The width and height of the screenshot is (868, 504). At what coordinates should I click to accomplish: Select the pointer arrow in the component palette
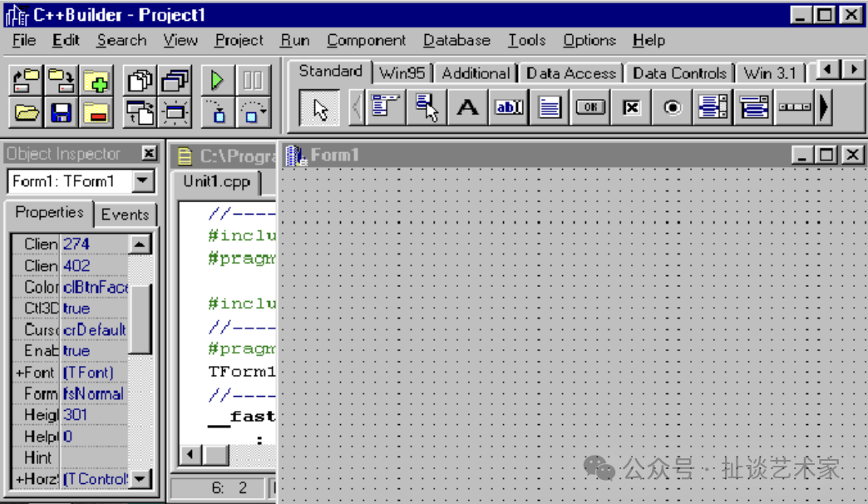319,107
